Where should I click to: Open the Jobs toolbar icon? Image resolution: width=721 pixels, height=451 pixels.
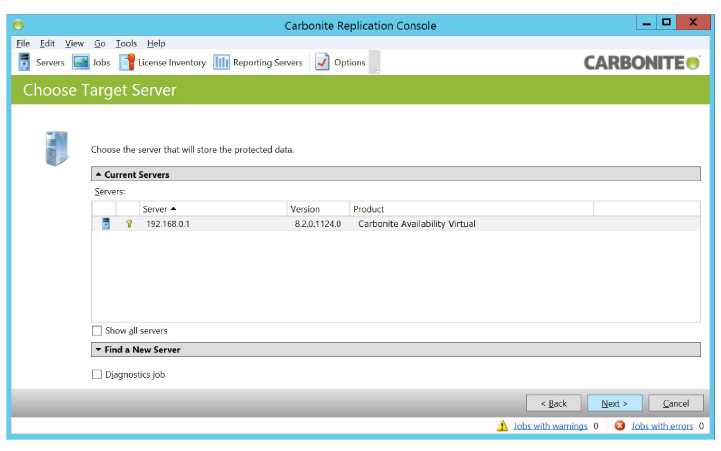coord(80,62)
